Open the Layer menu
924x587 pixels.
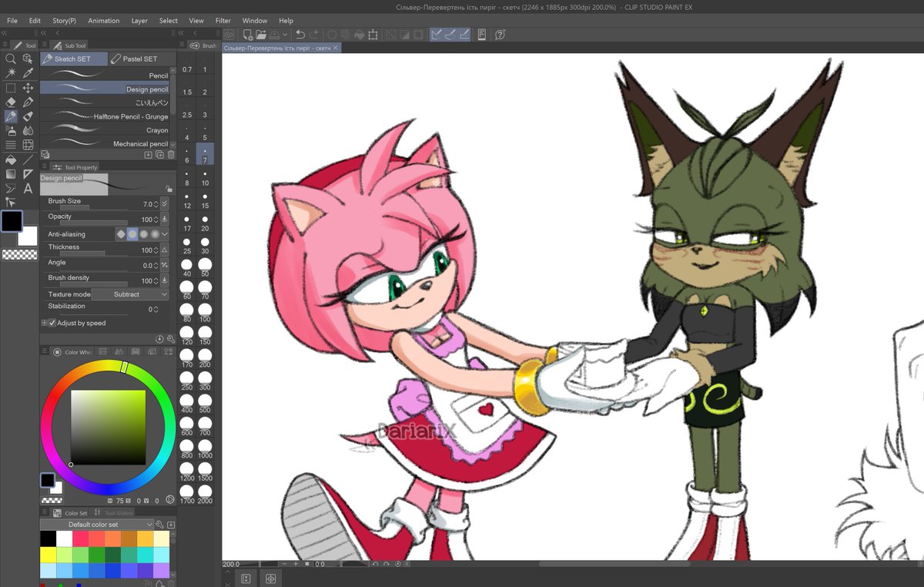point(139,21)
